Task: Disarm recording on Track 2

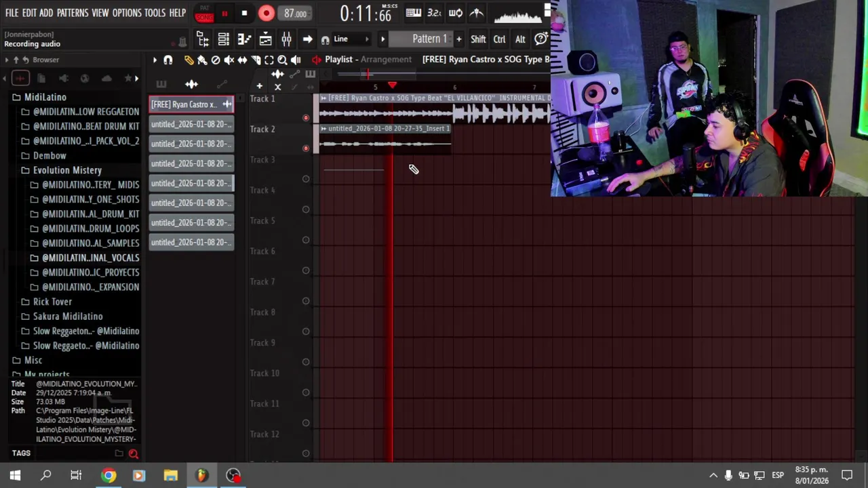Action: click(x=306, y=148)
